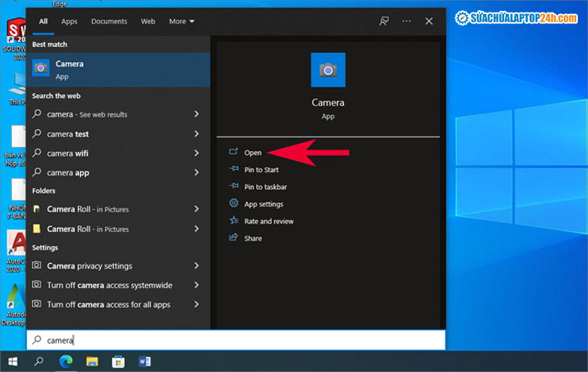This screenshot has height=372, width=588.
Task: Open the feedback icon in search header
Action: click(384, 21)
